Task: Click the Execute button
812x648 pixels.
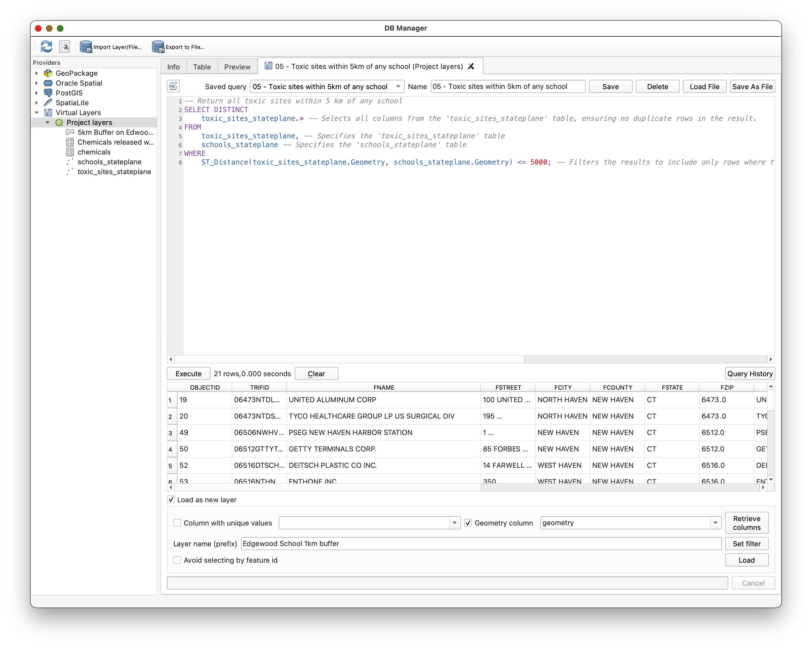Action: point(188,374)
